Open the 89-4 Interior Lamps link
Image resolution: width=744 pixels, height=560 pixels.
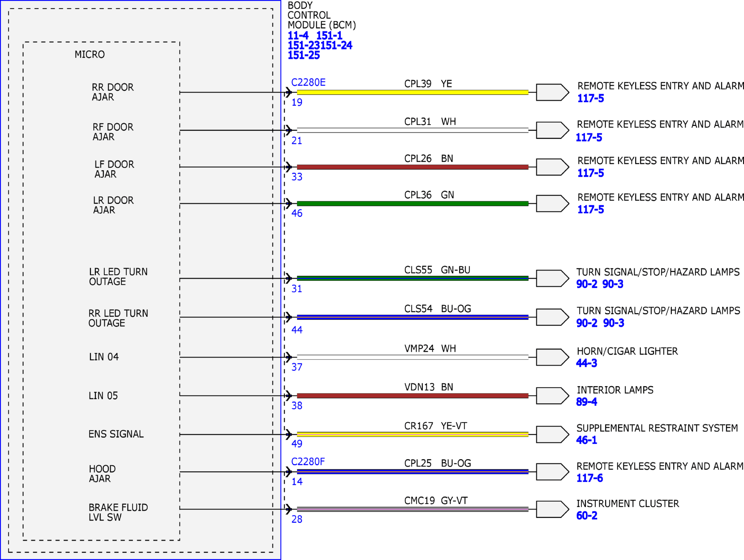(x=586, y=402)
